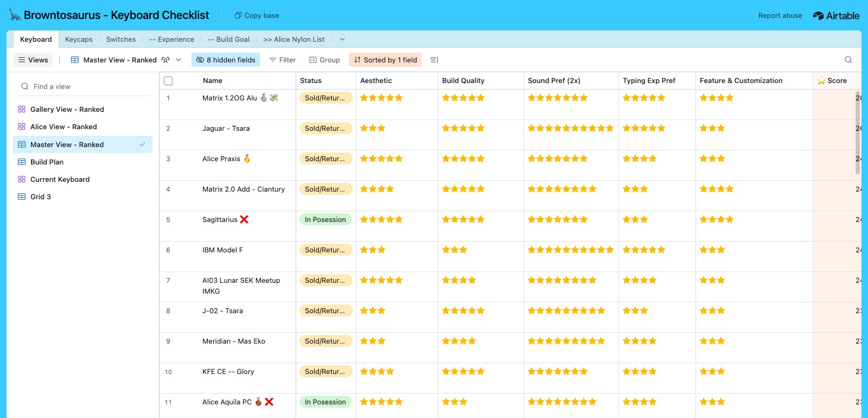Viewport: 868px width, 418px height.
Task: Toggle the 8 hidden fields button
Action: click(226, 60)
